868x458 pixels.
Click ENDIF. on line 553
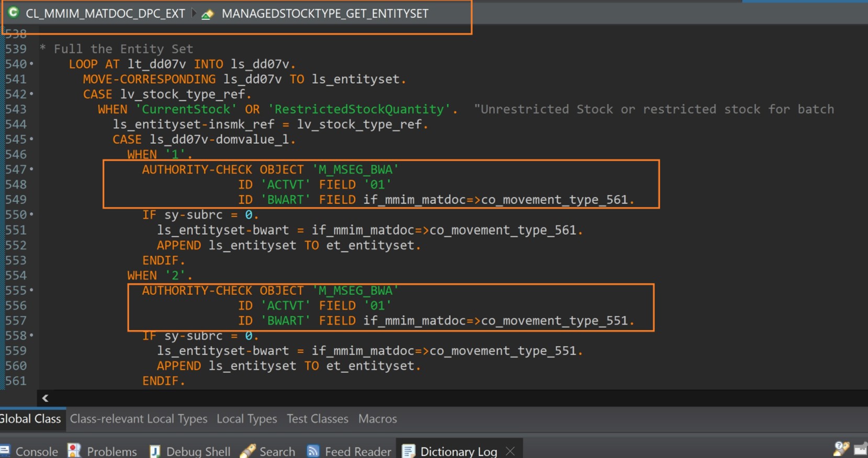163,260
